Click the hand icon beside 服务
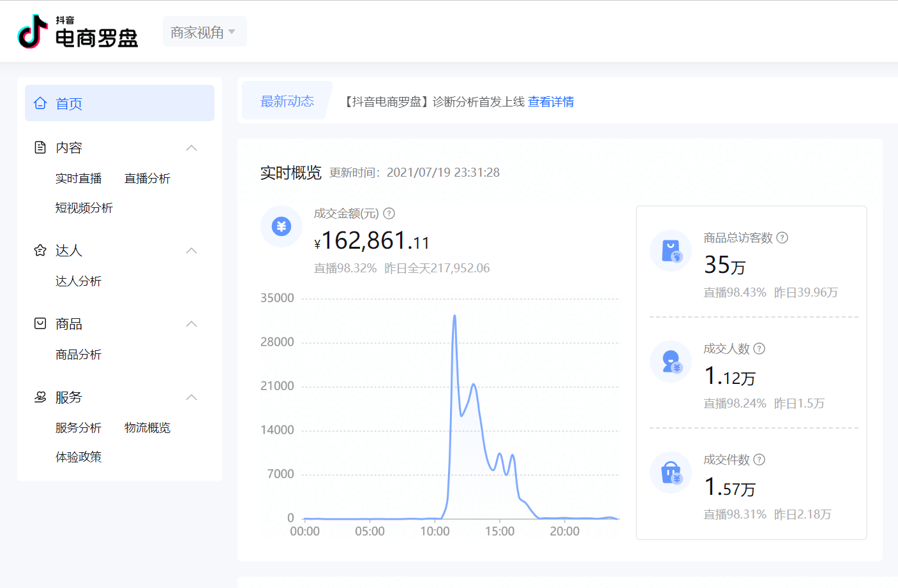This screenshot has height=588, width=898. pos(40,397)
